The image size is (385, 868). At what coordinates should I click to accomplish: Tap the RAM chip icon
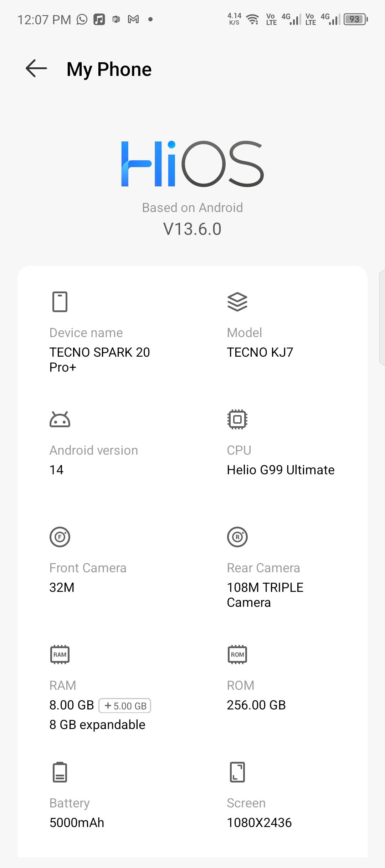(60, 655)
